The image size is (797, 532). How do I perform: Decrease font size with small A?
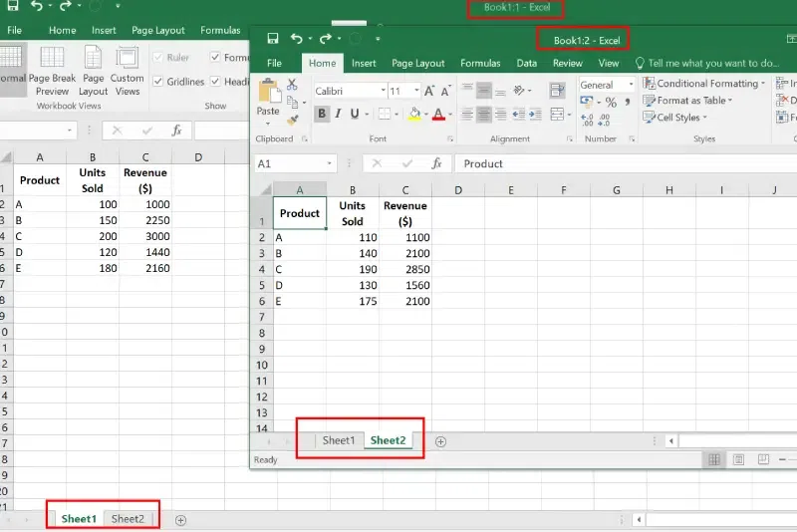(x=445, y=92)
